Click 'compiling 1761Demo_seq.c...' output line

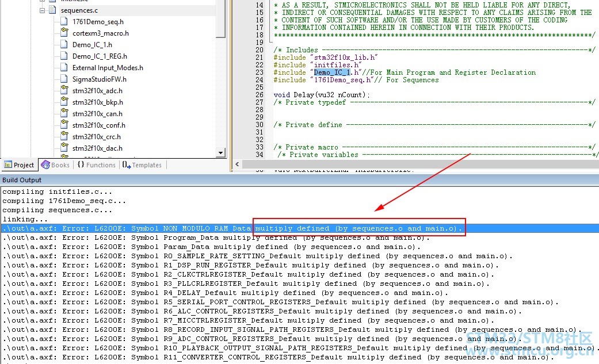(64, 201)
